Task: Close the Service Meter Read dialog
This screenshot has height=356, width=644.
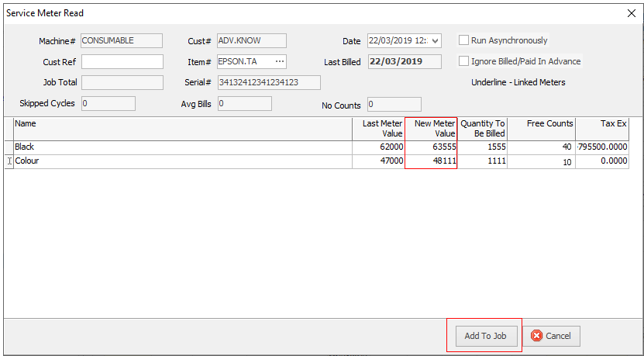Action: coord(630,13)
